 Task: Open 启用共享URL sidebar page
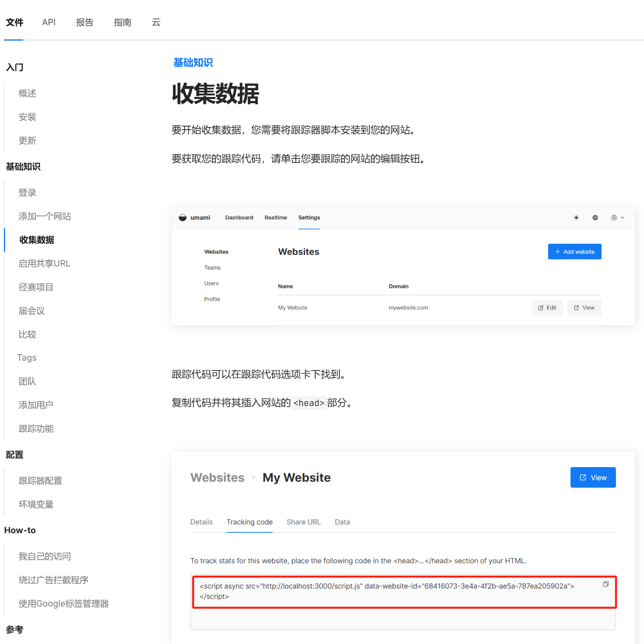pos(44,263)
